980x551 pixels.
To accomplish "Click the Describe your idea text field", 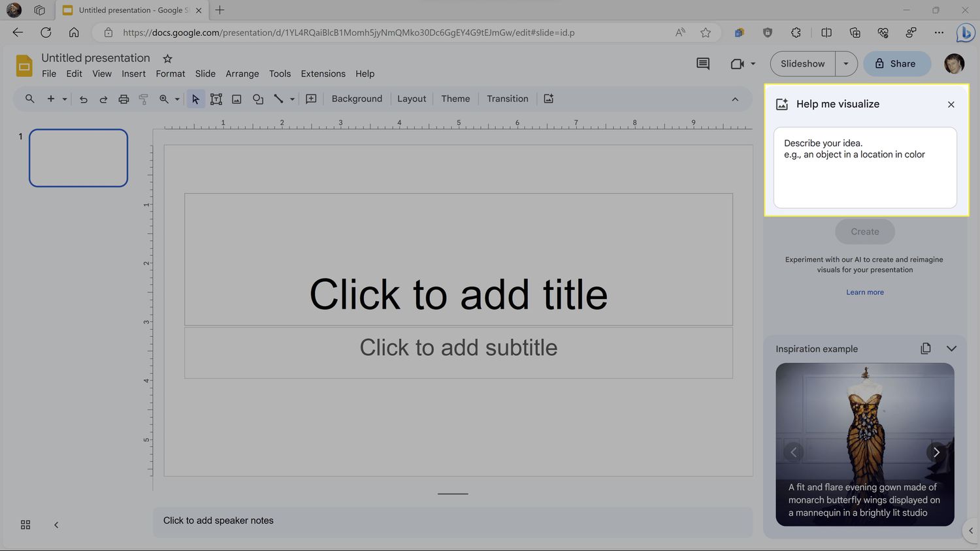I will point(864,168).
